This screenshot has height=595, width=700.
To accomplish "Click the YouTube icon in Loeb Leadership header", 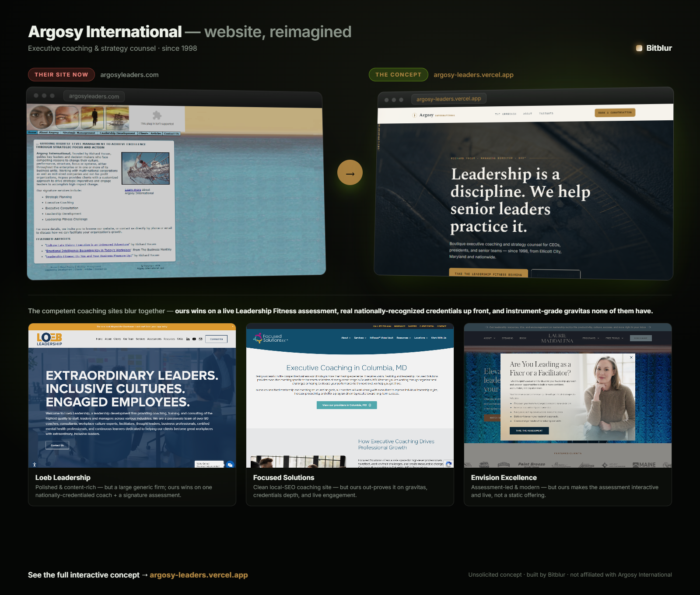I will pos(194,339).
